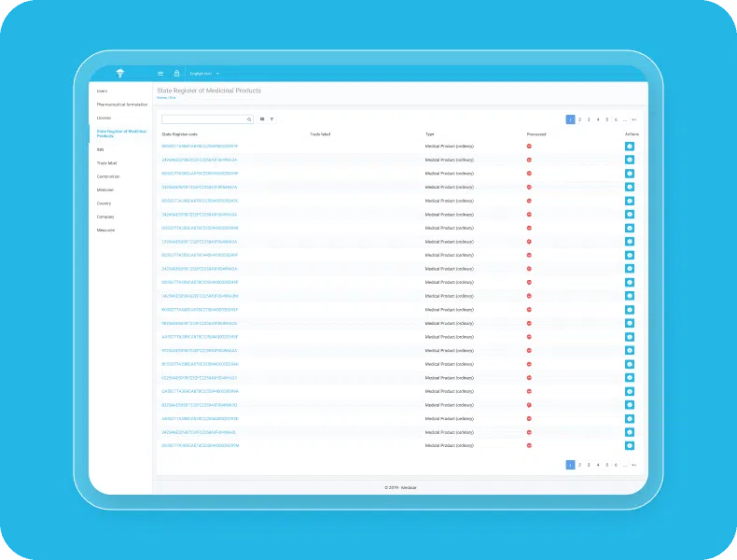This screenshot has width=737, height=560.
Task: Open the funnel filter icon
Action: 272,119
